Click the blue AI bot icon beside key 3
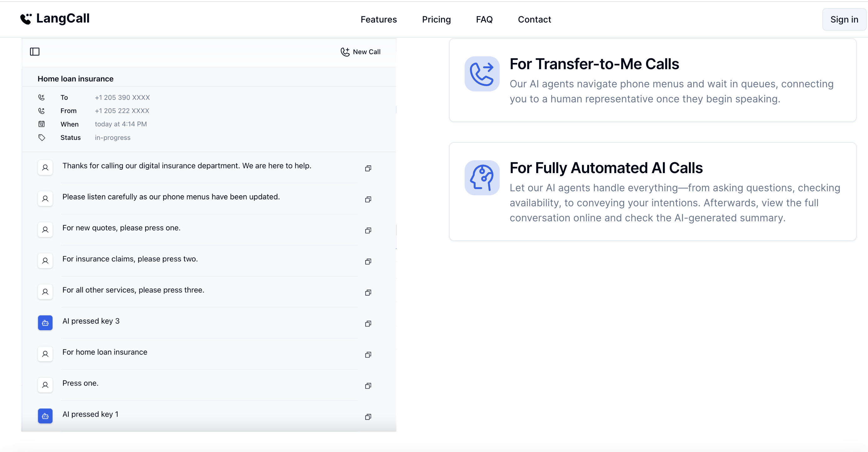This screenshot has height=452, width=868. coord(45,323)
